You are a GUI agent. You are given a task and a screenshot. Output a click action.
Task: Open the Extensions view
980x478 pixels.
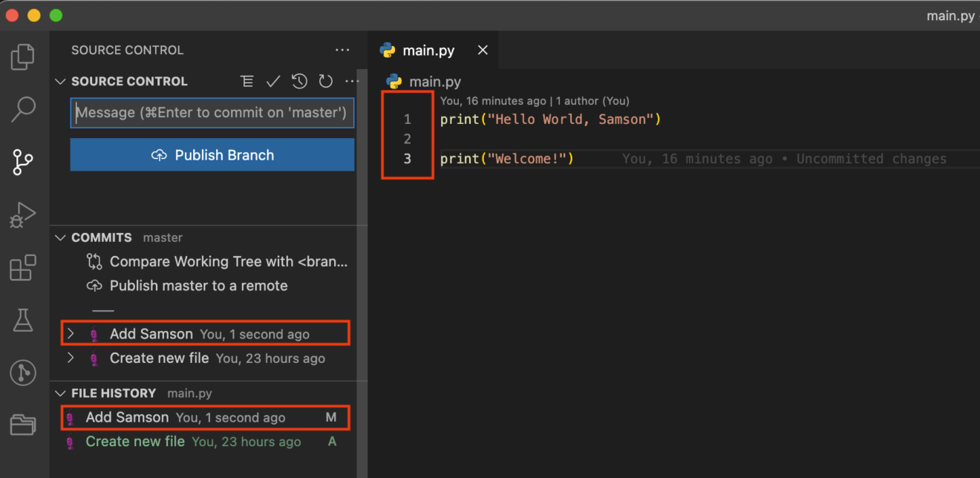point(23,267)
